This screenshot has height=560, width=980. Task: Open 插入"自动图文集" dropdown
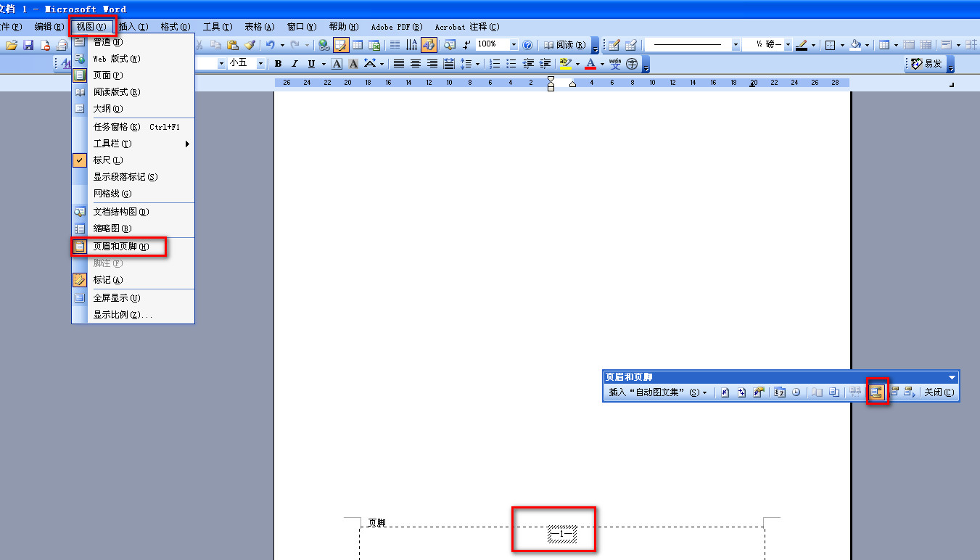(x=657, y=392)
